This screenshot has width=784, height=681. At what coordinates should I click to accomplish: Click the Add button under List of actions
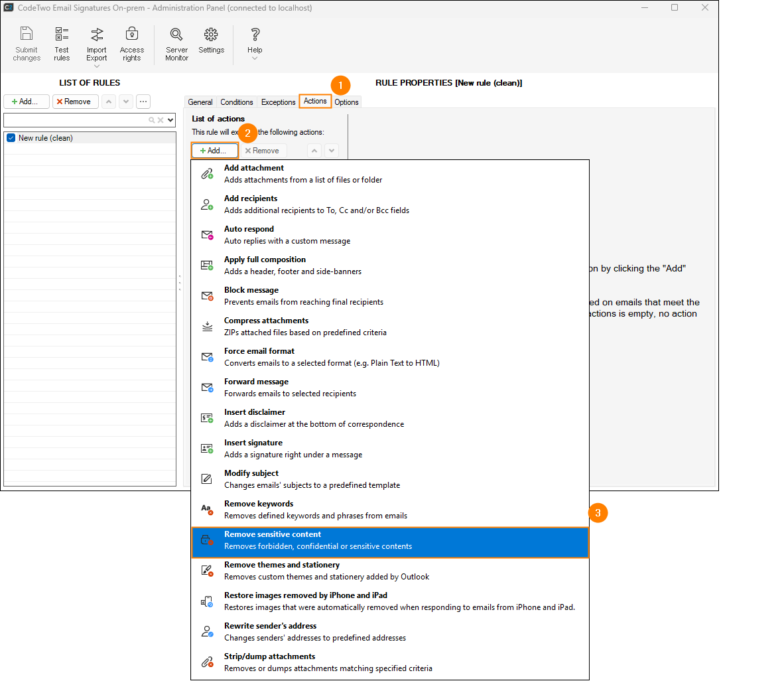click(x=214, y=151)
